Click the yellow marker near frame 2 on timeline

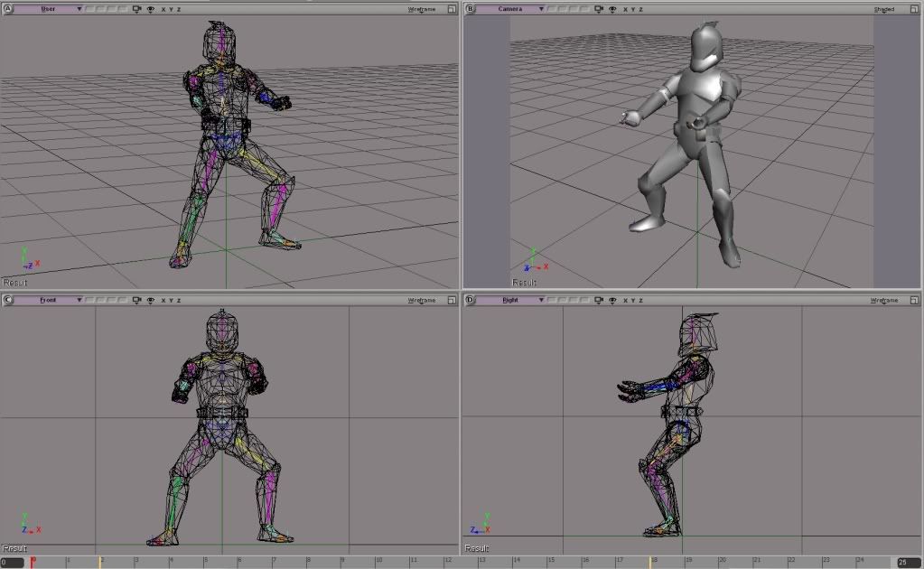pyautogui.click(x=100, y=562)
